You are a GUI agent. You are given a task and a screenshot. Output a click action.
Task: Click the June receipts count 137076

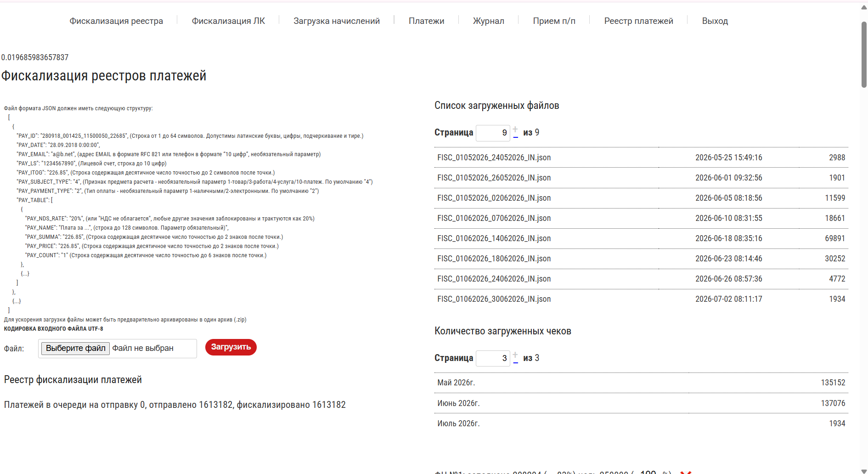point(833,403)
